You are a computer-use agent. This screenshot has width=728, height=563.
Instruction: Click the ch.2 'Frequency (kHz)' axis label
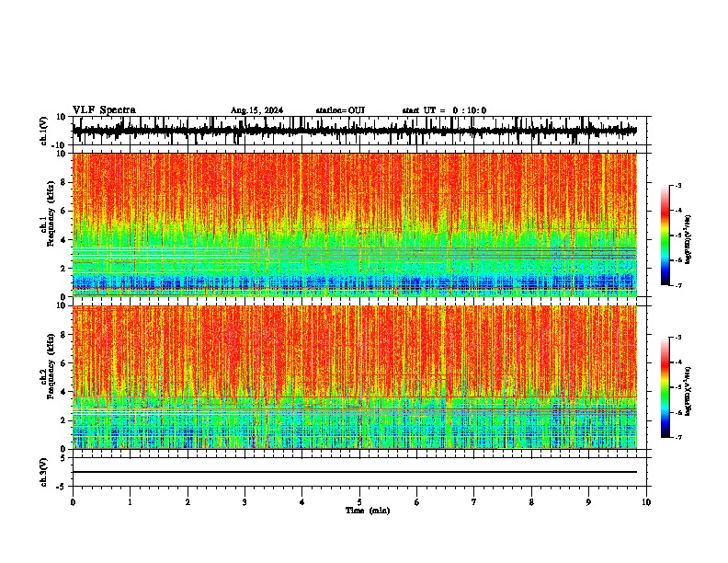pos(51,366)
